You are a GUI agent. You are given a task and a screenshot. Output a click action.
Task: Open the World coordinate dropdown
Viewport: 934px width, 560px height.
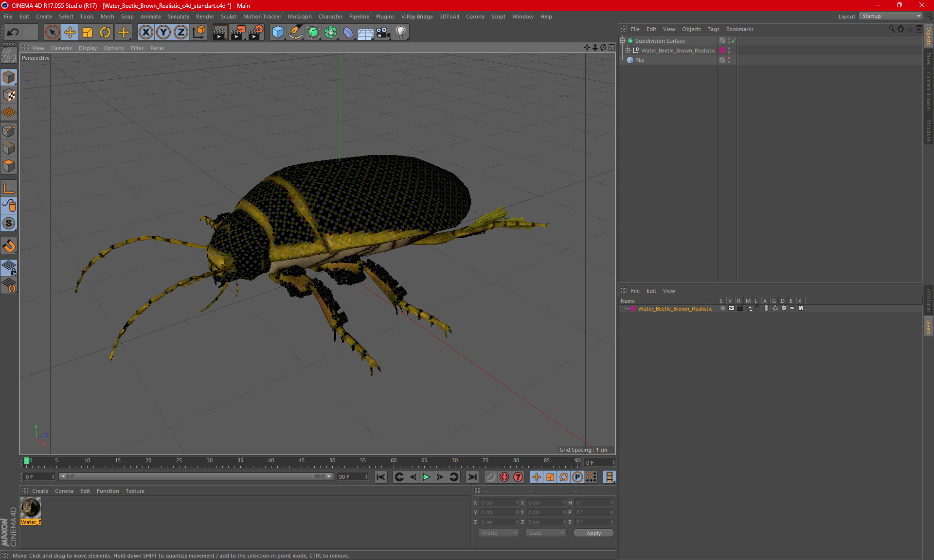(x=499, y=533)
